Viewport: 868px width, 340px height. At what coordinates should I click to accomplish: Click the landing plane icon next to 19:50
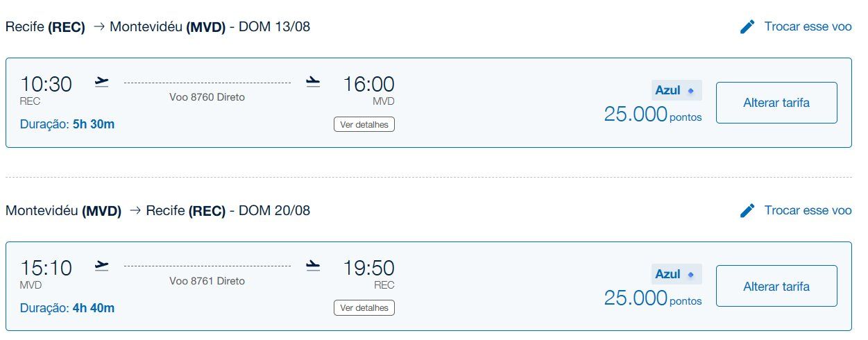[313, 266]
